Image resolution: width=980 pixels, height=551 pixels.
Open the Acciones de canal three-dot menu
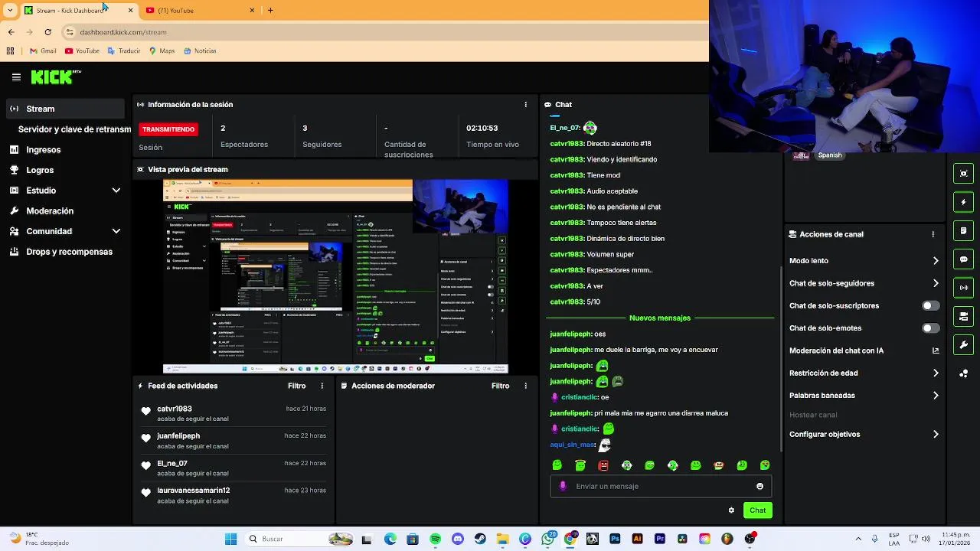point(933,235)
